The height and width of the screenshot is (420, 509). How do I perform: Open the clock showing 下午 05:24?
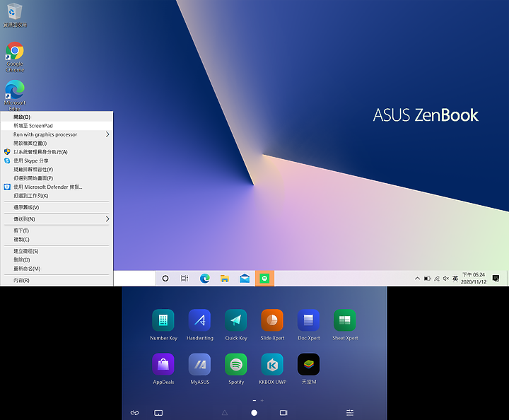[474, 278]
